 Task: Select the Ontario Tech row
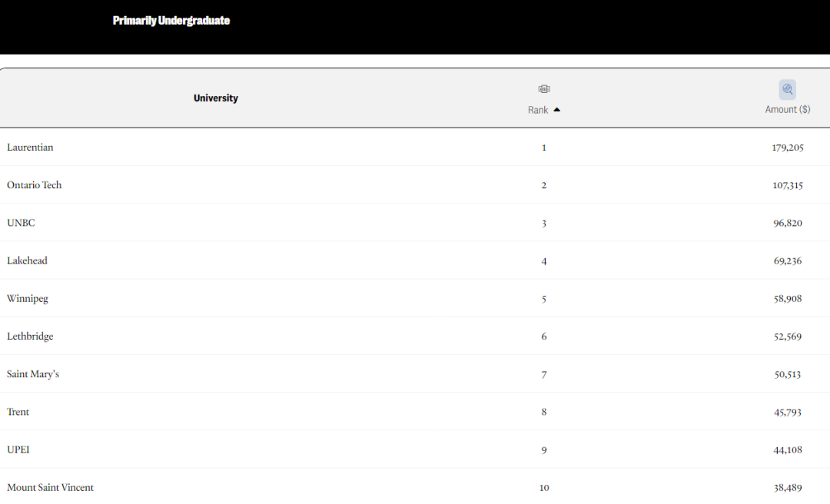click(415, 184)
